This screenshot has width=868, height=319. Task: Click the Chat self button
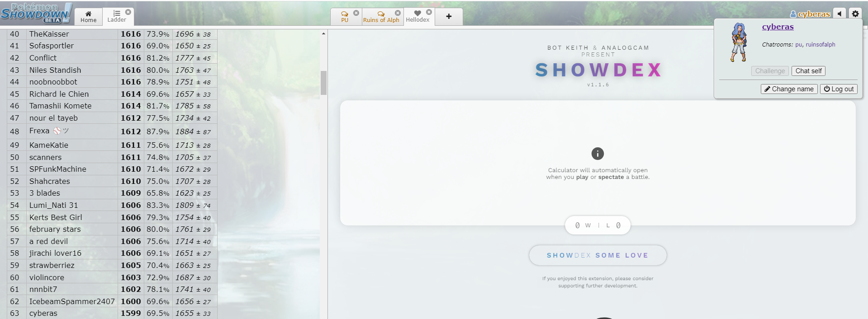[808, 71]
